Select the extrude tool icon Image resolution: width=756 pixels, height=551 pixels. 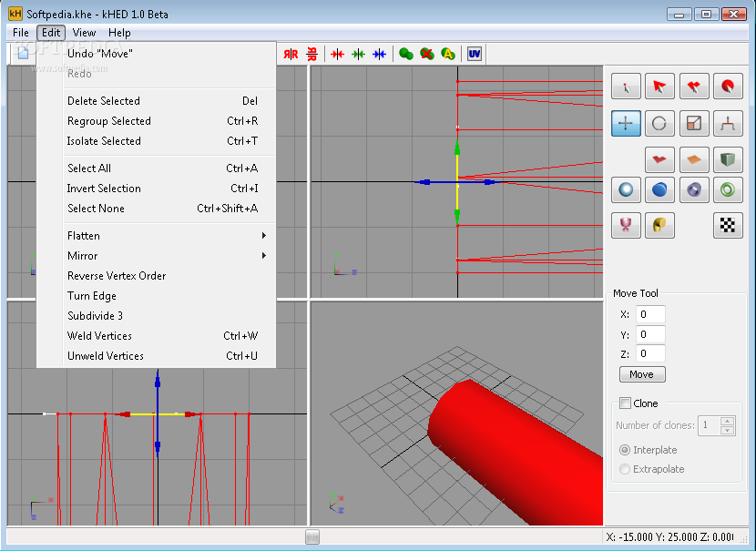(728, 124)
